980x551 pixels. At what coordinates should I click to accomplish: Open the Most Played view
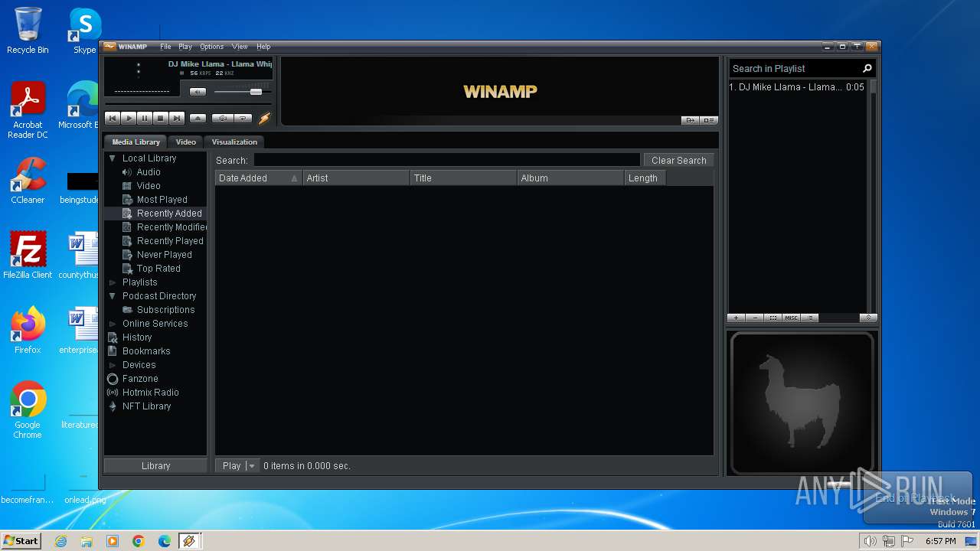click(x=162, y=200)
